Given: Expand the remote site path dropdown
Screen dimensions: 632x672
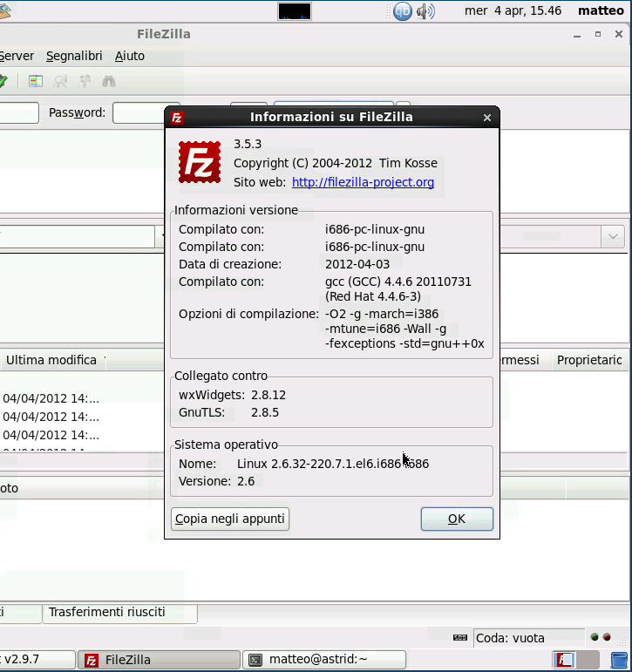Looking at the screenshot, I should [613, 236].
